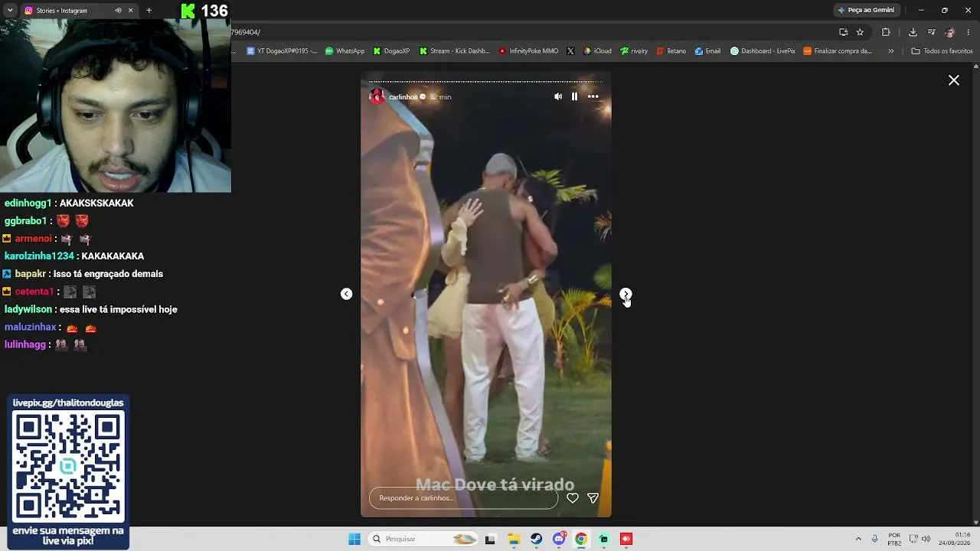Viewport: 980px width, 551px height.
Task: Pause the playing story
Action: tap(574, 96)
